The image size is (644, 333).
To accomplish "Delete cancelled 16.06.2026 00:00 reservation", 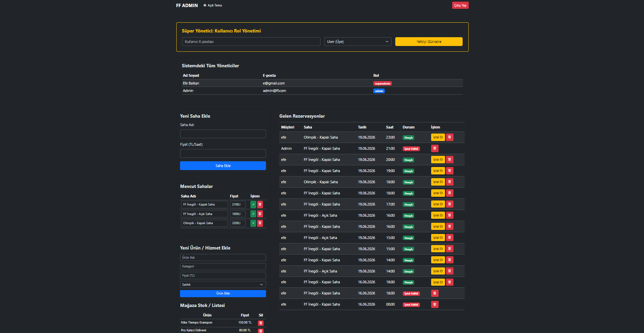I will click(435, 305).
